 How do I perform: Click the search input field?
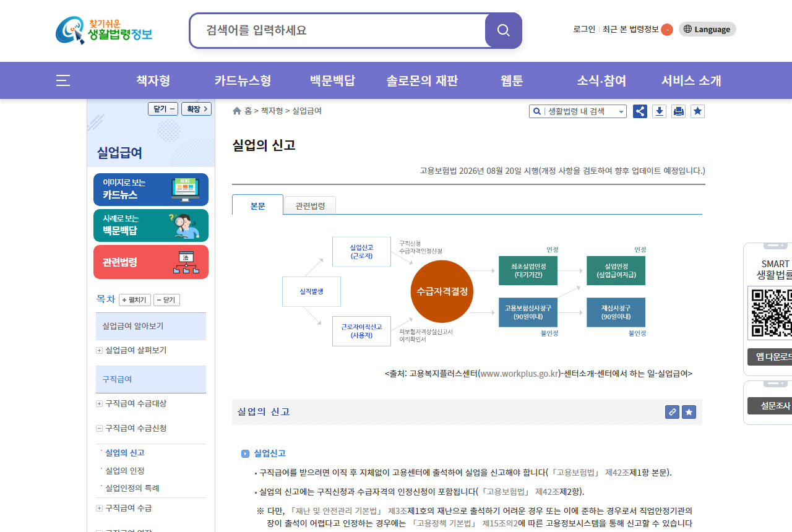[338, 30]
